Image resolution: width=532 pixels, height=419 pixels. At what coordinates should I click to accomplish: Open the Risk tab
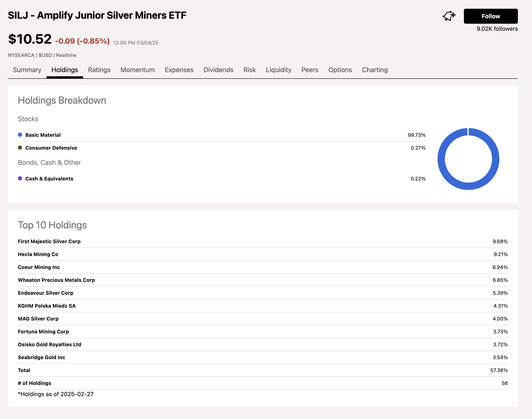(x=249, y=70)
